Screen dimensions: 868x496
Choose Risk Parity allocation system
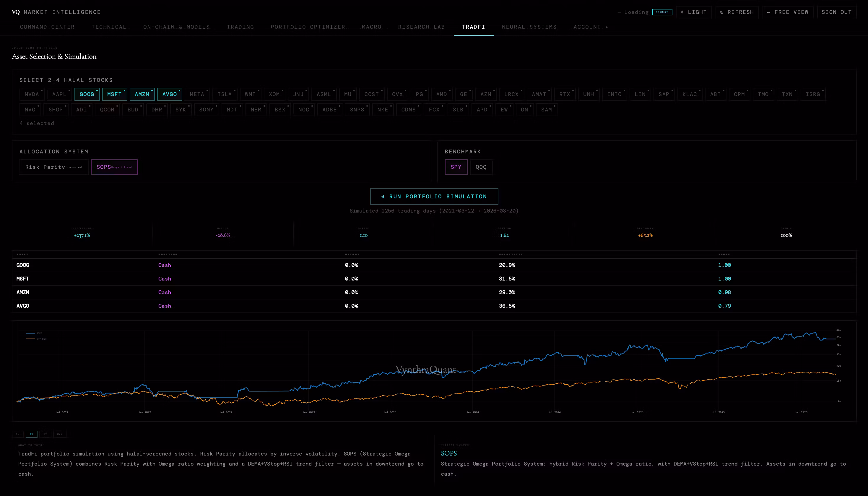(x=54, y=167)
